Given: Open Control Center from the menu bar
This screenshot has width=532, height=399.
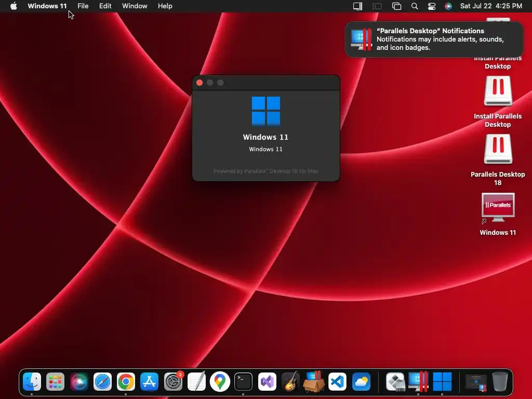Looking at the screenshot, I should click(x=432, y=6).
